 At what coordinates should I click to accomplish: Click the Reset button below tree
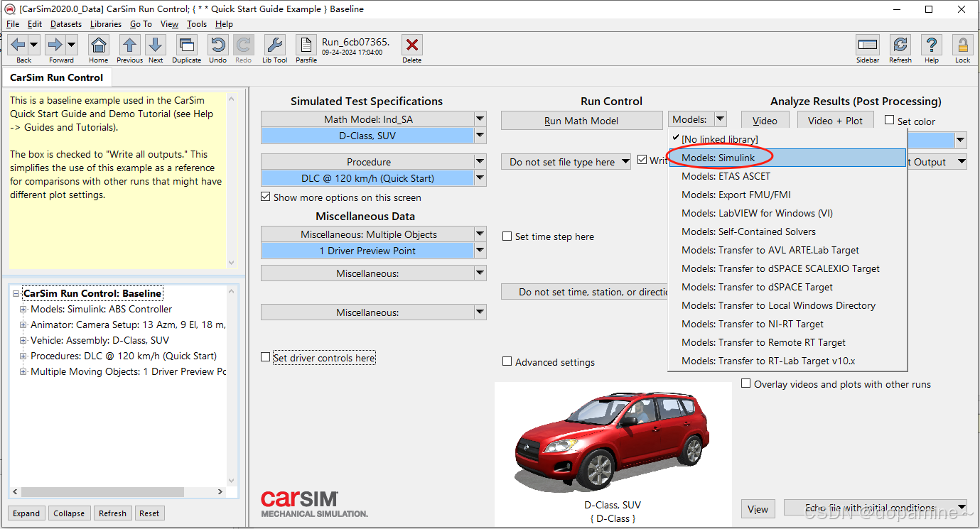pyautogui.click(x=149, y=513)
